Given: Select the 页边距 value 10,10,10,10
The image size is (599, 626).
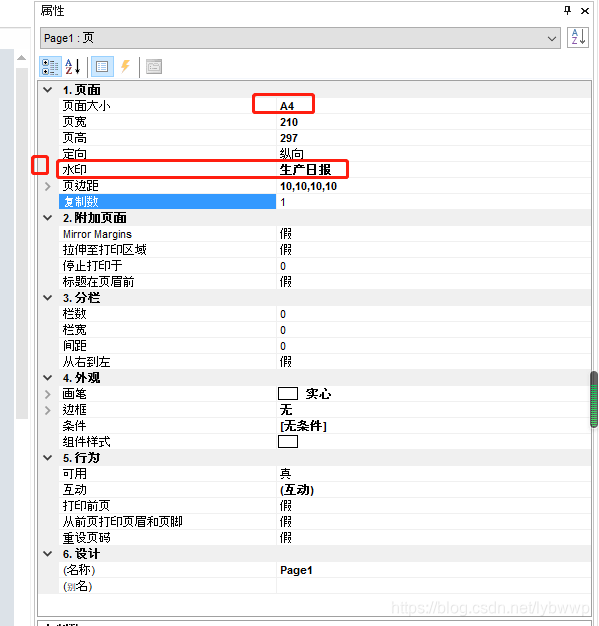Looking at the screenshot, I should (x=308, y=186).
